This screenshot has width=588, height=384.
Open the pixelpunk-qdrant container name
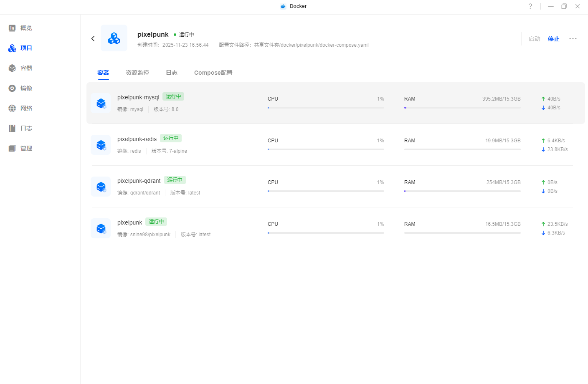click(139, 181)
